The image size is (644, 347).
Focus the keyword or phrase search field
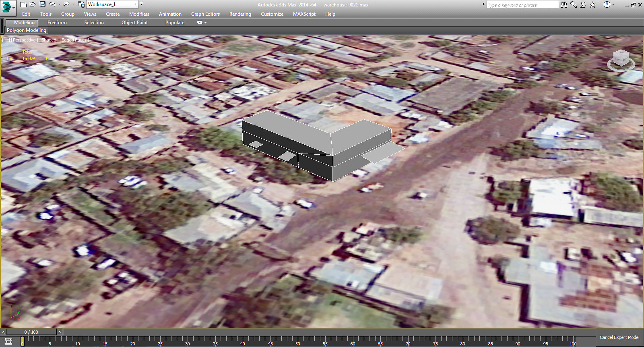tap(522, 5)
